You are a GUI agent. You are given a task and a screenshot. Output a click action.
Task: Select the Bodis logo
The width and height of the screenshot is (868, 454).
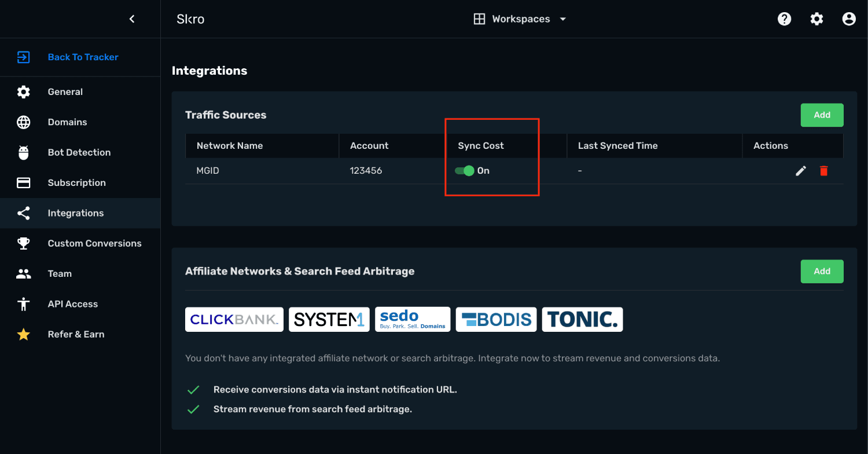[496, 320]
